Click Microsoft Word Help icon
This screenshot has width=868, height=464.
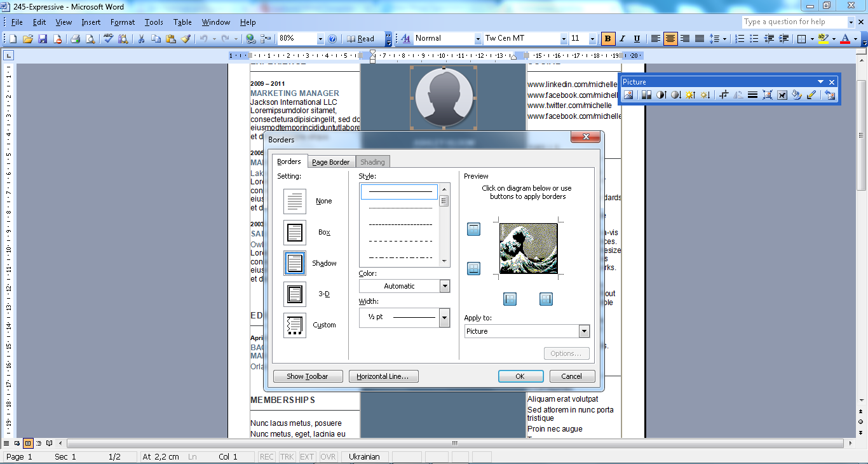[x=332, y=39]
